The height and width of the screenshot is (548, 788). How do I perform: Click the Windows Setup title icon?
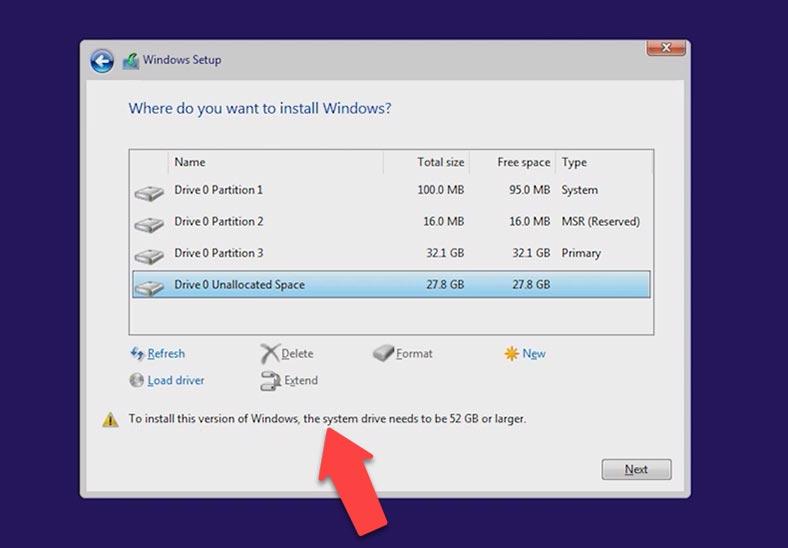pyautogui.click(x=131, y=61)
